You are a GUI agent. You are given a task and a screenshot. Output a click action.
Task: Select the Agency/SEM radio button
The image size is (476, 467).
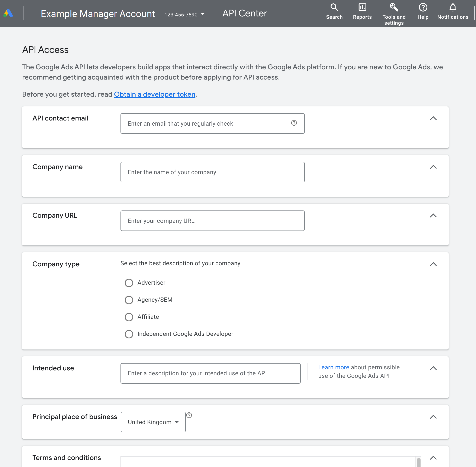point(129,300)
